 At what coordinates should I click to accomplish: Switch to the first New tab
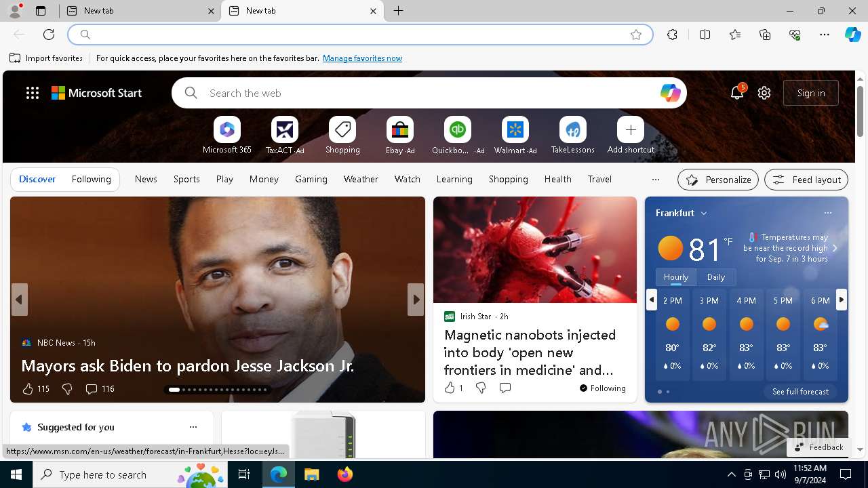(x=140, y=11)
